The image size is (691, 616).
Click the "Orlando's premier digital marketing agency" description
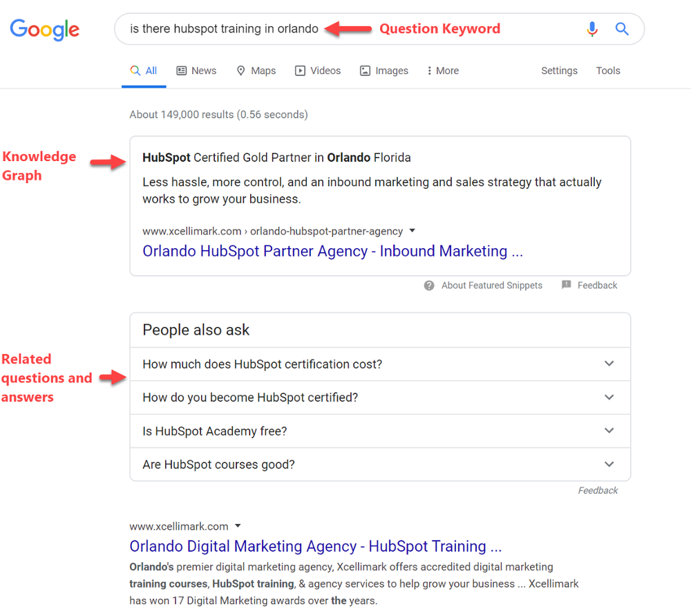(354, 584)
